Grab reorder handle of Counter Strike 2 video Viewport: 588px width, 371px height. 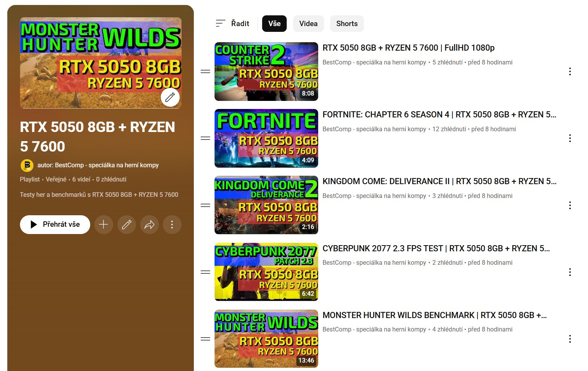coord(205,71)
